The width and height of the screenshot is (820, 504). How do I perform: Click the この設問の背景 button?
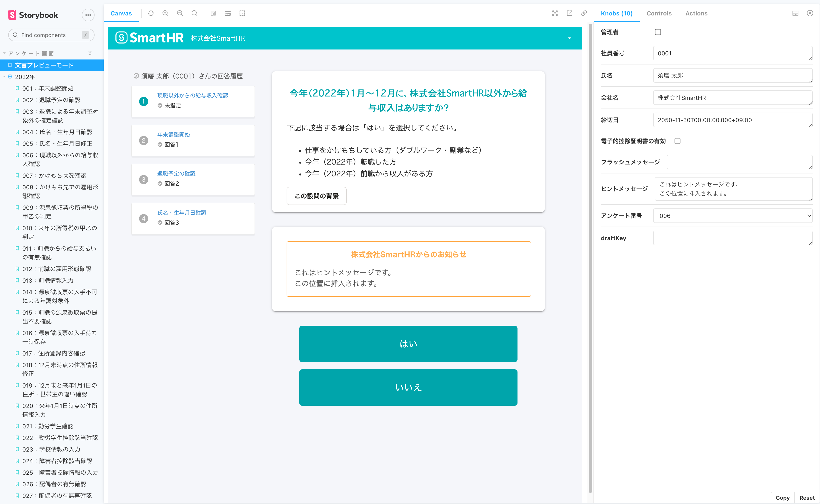pos(316,196)
